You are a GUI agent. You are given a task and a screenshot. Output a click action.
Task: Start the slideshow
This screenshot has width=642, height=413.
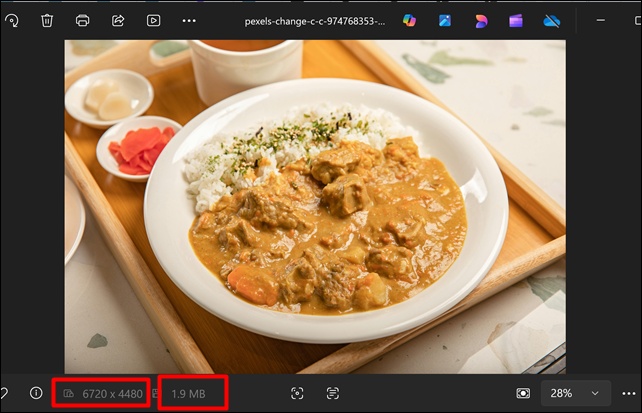click(153, 20)
